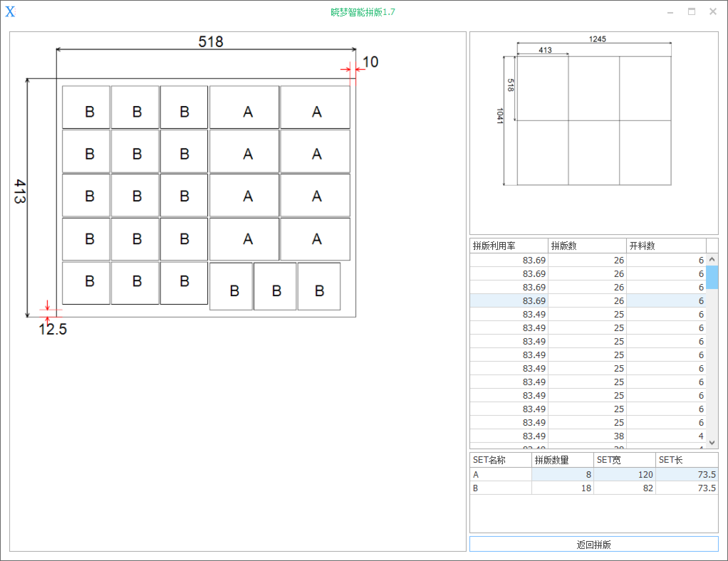Click the quantity 18 cell for SET B
This screenshot has width=728, height=561.
[562, 488]
